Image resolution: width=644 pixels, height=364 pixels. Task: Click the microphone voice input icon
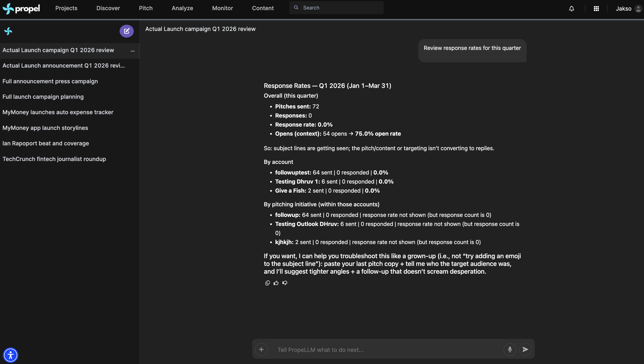pos(510,349)
